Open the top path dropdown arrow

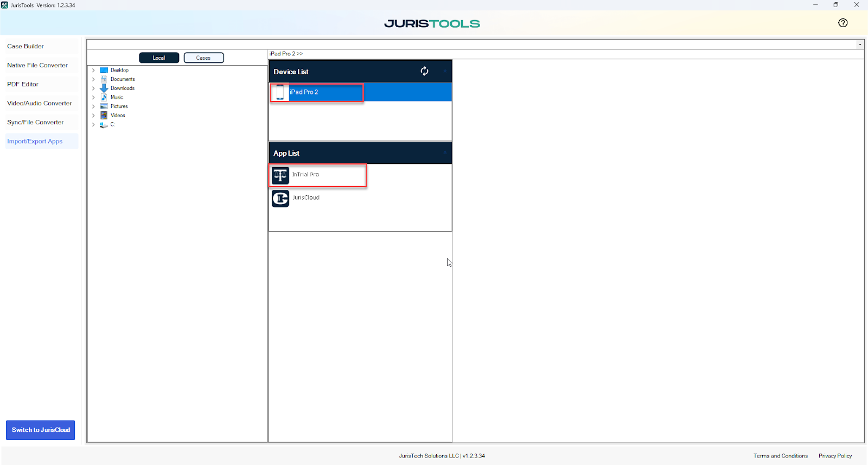click(860, 44)
